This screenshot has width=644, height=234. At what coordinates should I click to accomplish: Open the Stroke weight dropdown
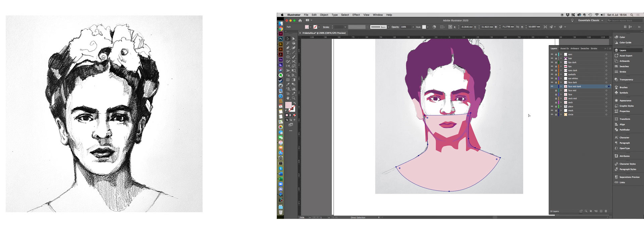click(x=345, y=27)
